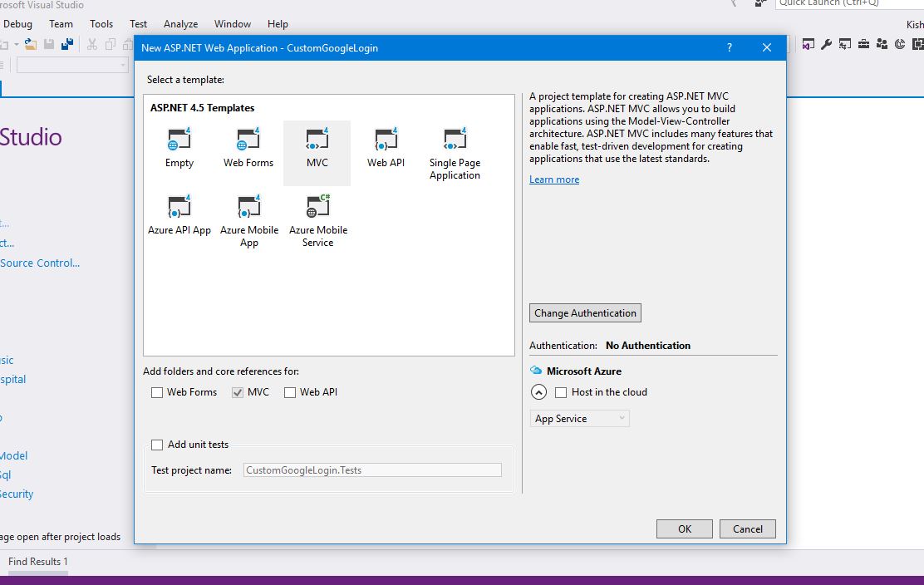Click the Source Control... link on Start Page
Image resolution: width=924 pixels, height=585 pixels.
[40, 263]
